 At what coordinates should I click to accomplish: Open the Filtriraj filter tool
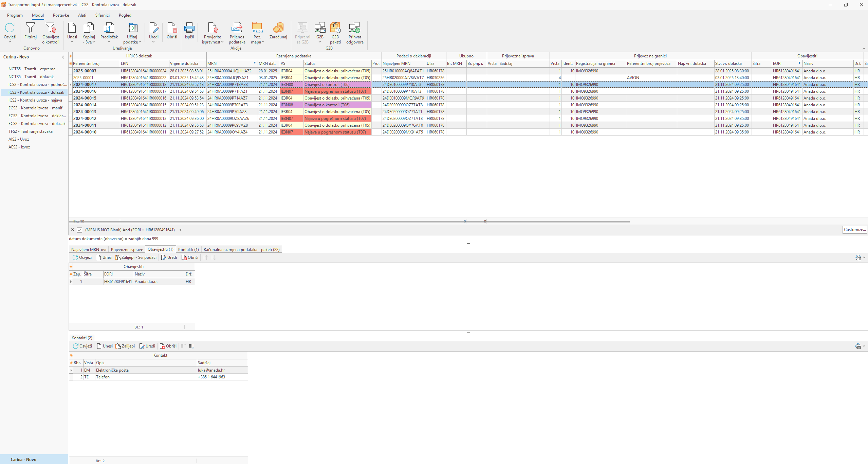[x=30, y=28]
